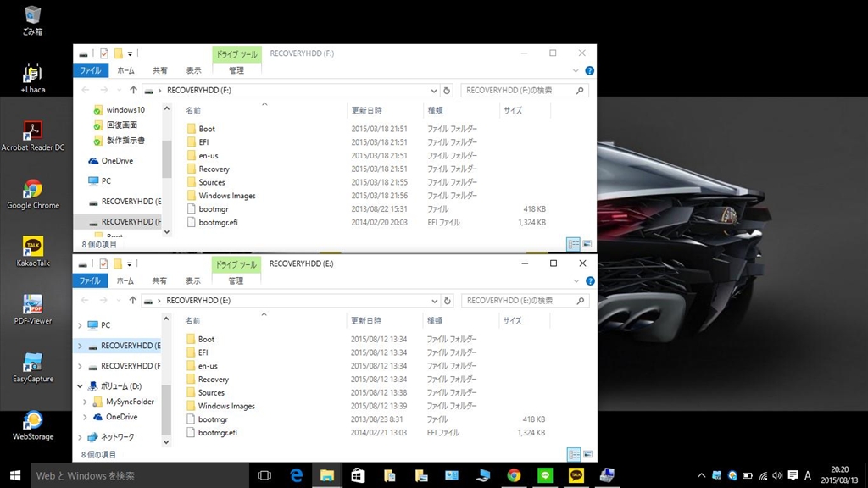The width and height of the screenshot is (868, 488).
Task: Open ファイル menu in E: window
Action: pyautogui.click(x=90, y=280)
